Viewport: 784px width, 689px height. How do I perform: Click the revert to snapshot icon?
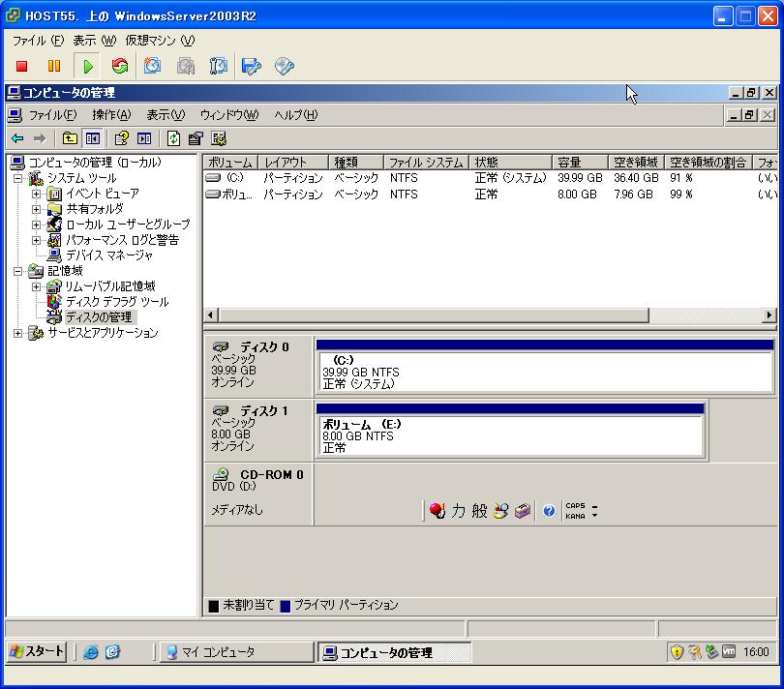(x=186, y=66)
